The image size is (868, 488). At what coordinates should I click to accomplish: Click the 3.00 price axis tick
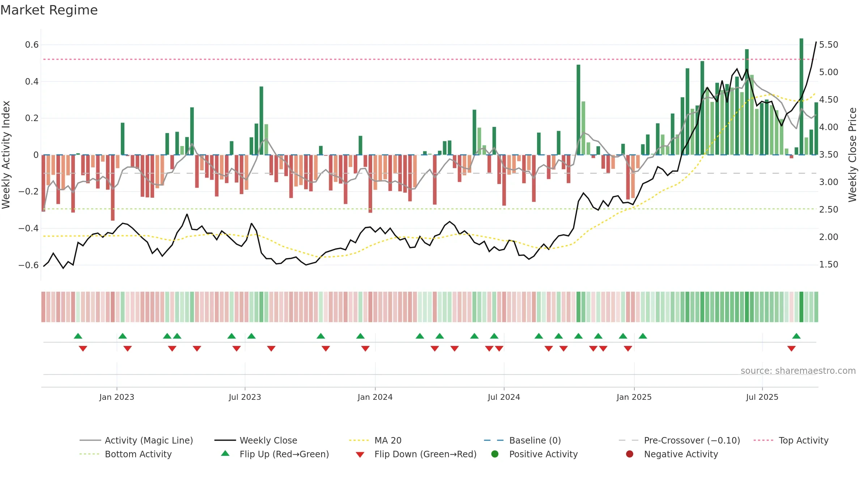829,182
